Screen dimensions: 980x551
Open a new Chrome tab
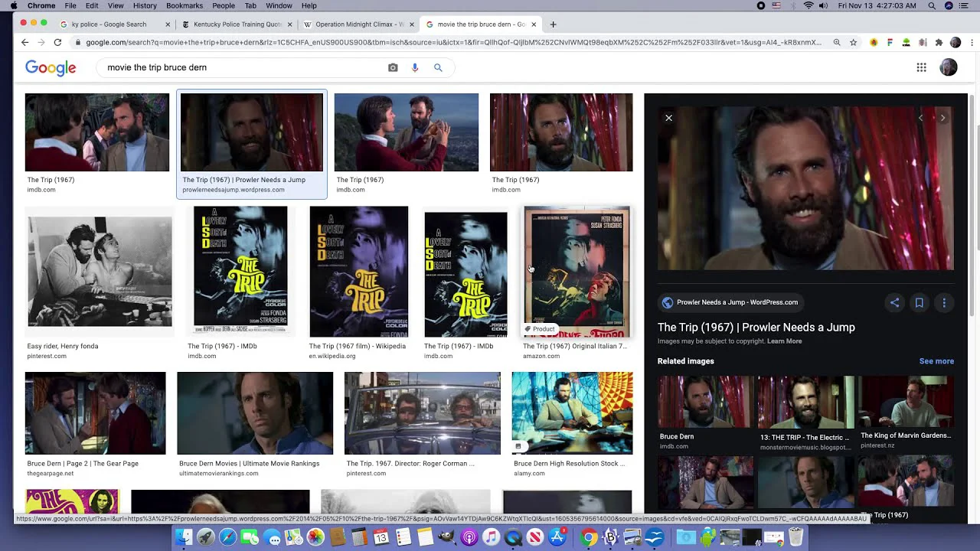coord(554,24)
